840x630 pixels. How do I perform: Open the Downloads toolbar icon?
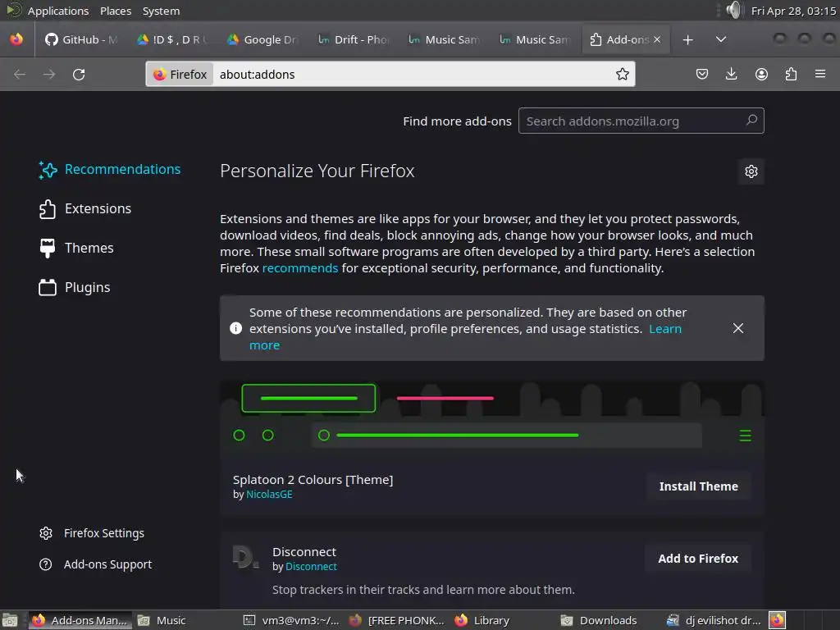731,74
